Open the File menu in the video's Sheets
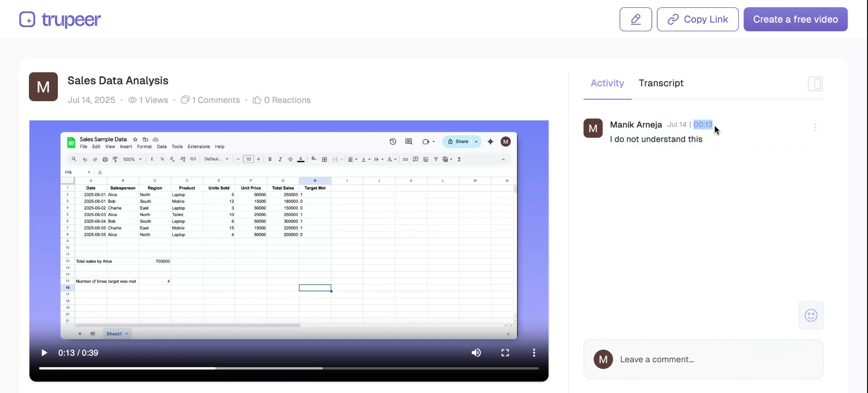The height and width of the screenshot is (393, 868). (84, 147)
